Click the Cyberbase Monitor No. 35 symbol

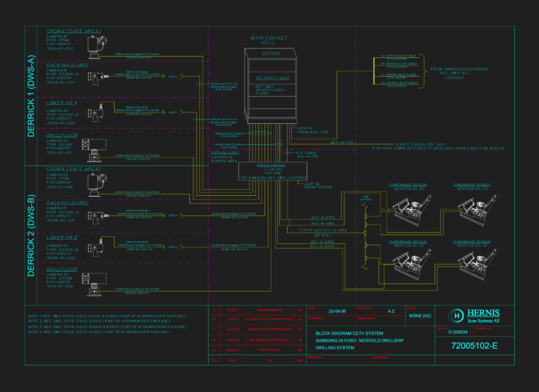tap(412, 264)
